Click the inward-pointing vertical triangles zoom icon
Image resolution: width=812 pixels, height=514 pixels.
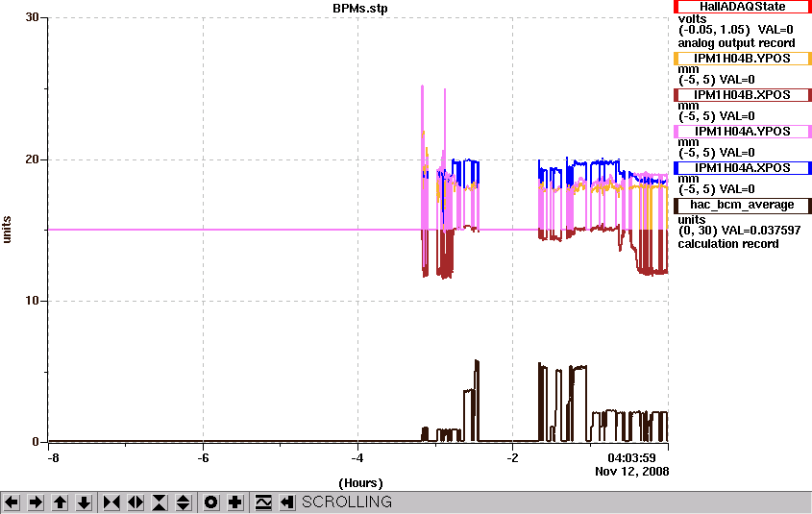[x=160, y=502]
